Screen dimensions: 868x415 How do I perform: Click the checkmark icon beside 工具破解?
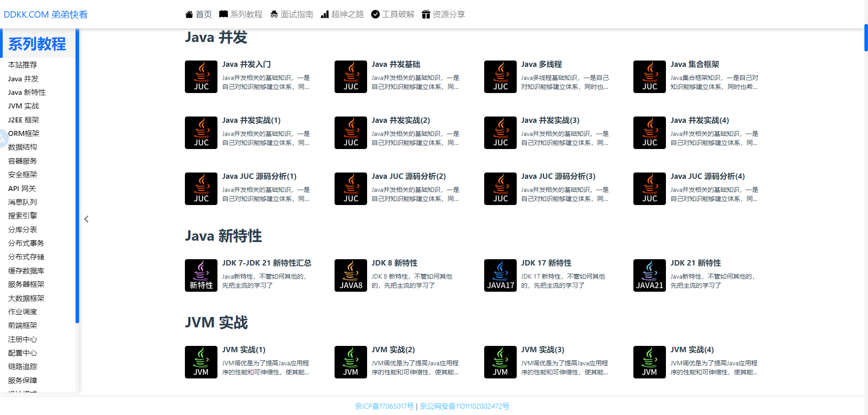point(375,14)
